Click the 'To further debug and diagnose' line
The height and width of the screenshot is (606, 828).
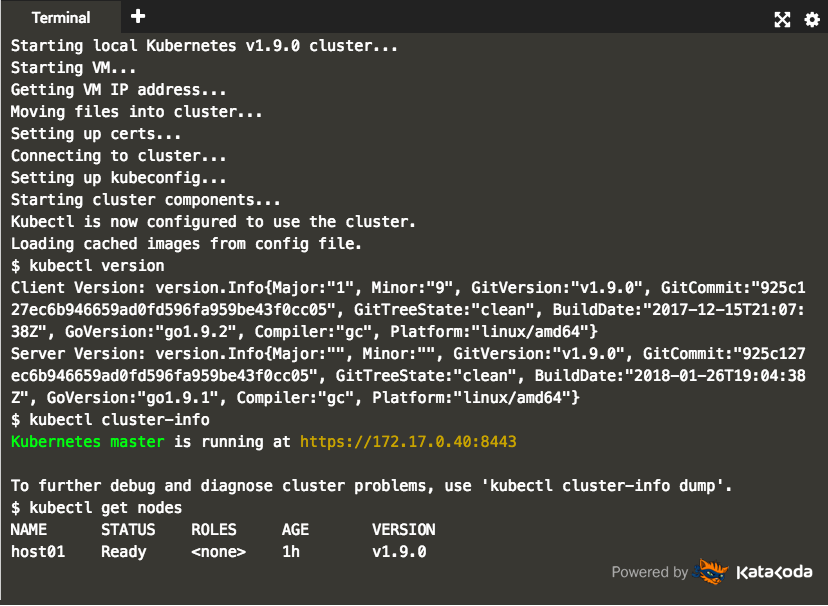(371, 486)
